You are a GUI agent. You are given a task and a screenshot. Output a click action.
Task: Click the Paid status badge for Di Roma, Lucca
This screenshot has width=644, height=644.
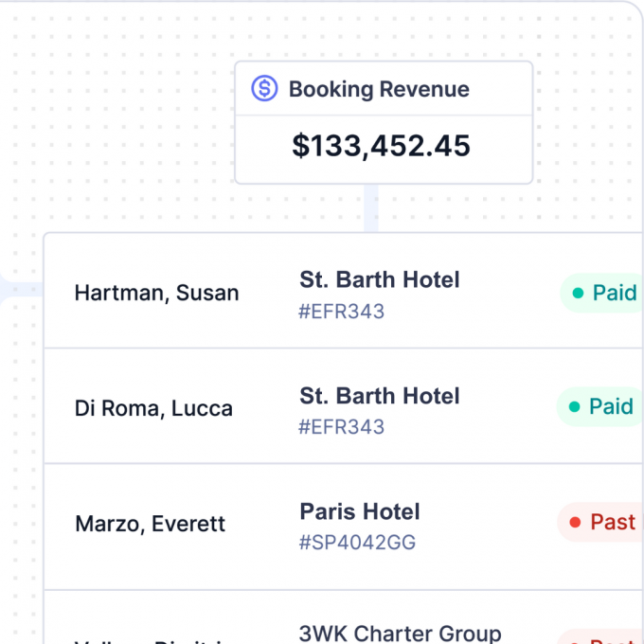click(601, 406)
